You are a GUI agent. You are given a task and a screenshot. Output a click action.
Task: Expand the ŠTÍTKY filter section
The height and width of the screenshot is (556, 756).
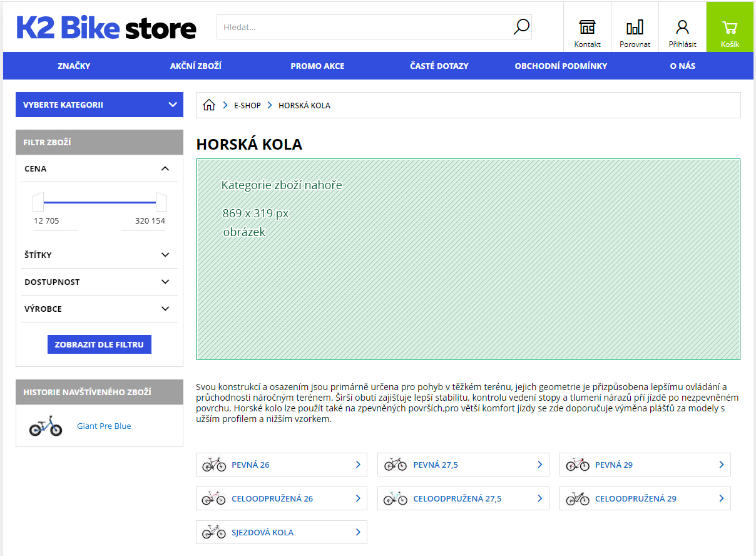(x=165, y=255)
